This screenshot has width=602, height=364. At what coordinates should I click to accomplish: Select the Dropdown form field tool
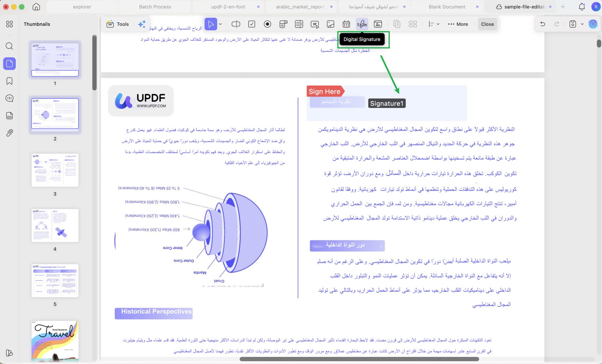pos(283,24)
